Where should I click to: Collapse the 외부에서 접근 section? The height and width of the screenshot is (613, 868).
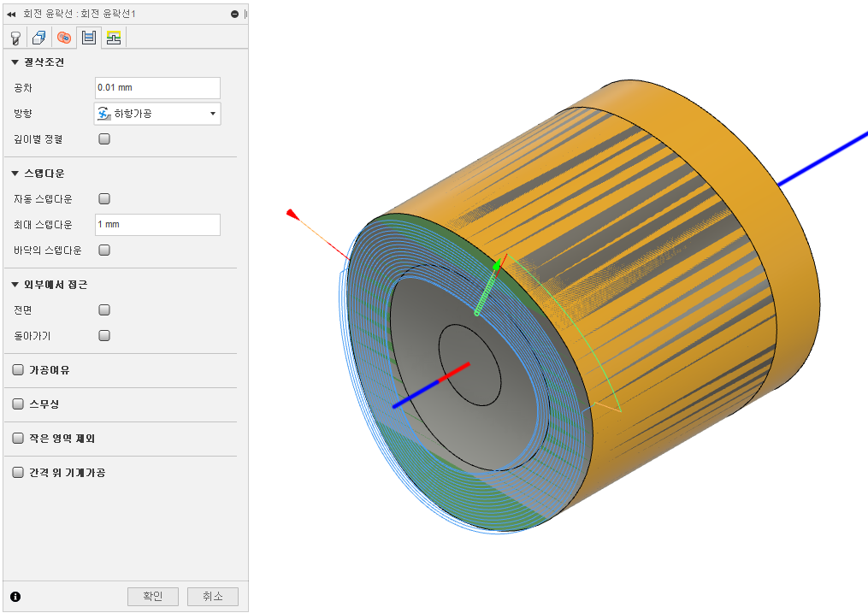(15, 285)
